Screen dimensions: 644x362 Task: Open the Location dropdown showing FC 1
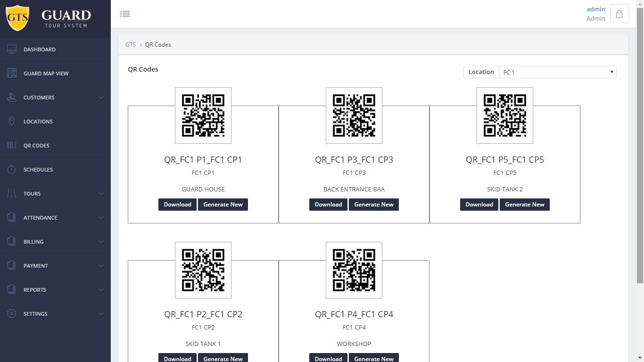pos(557,72)
